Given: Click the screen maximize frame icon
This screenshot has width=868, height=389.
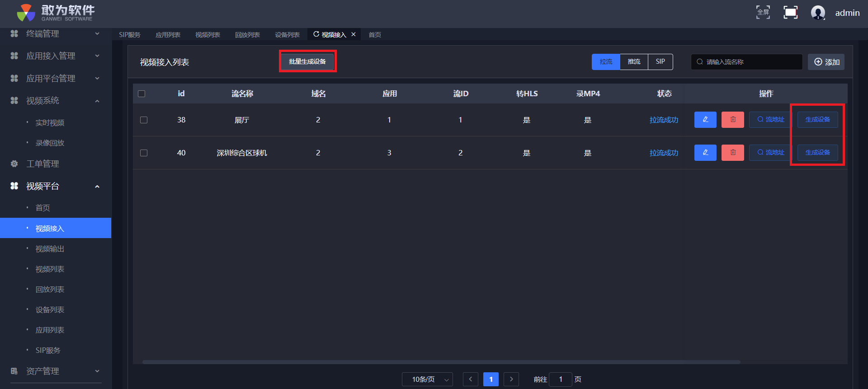Looking at the screenshot, I should pyautogui.click(x=791, y=12).
